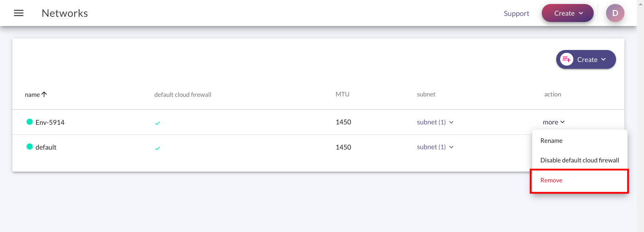Click the MTU column header
644x232 pixels.
pos(342,94)
